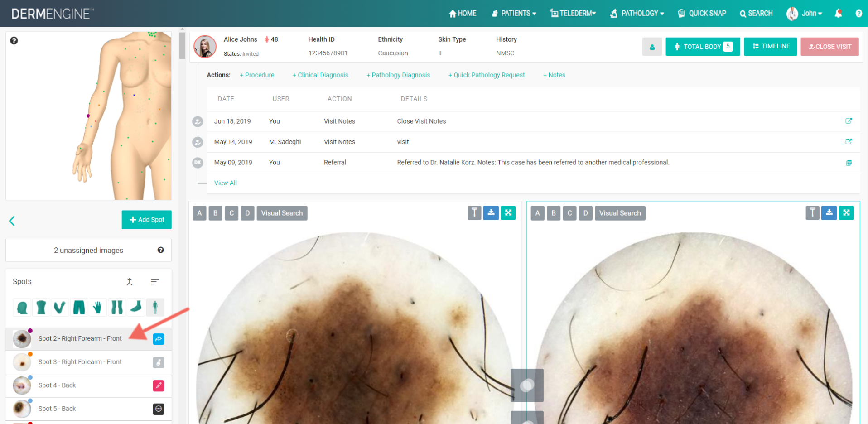This screenshot has height=424, width=868.
Task: Click Spot 4 pink scalpel icon
Action: coord(159,385)
